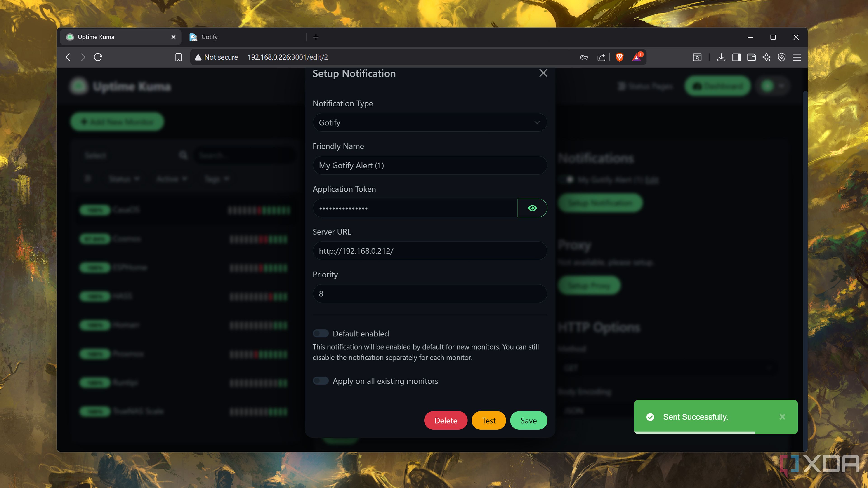Reveal the Application Token
Screen dimensions: 868x488
pos(532,208)
